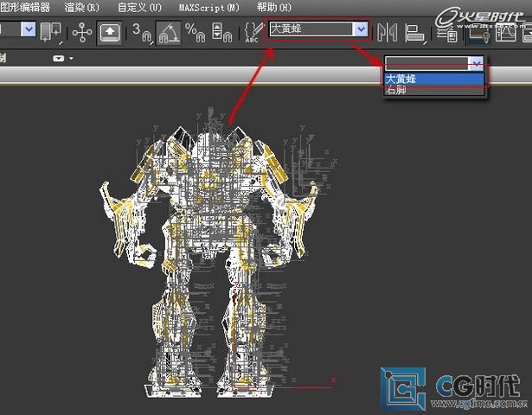Activate Select and Manipulate tool
Screen dimensions: 532x415
pos(82,33)
